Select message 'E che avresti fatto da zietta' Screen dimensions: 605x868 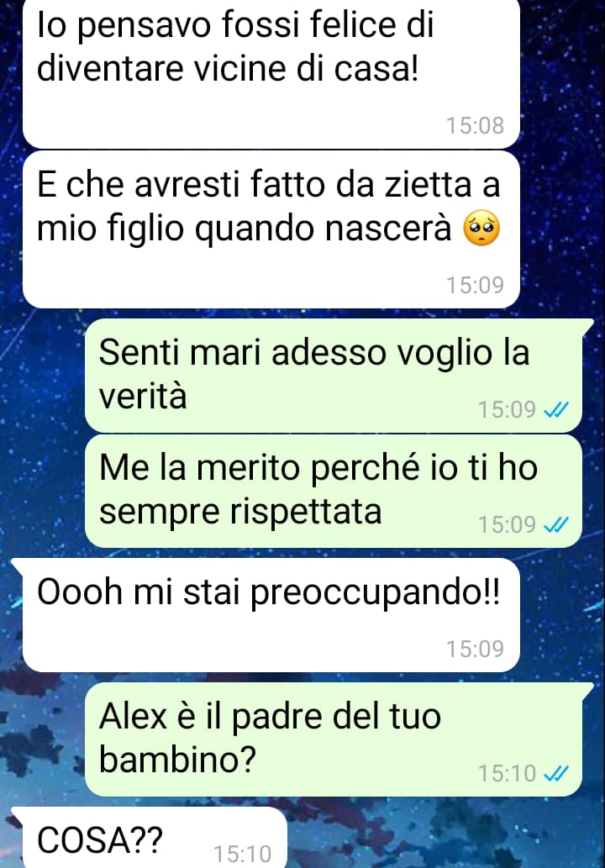pos(271,229)
